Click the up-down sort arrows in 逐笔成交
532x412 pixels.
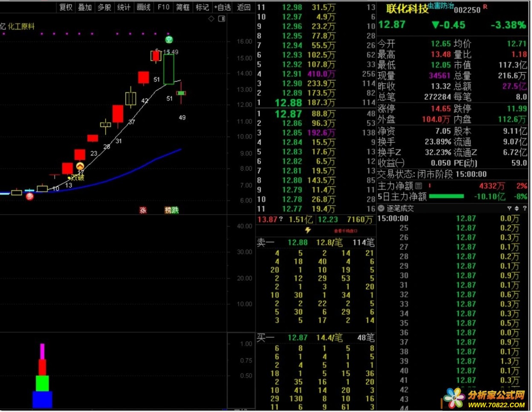pos(517,208)
